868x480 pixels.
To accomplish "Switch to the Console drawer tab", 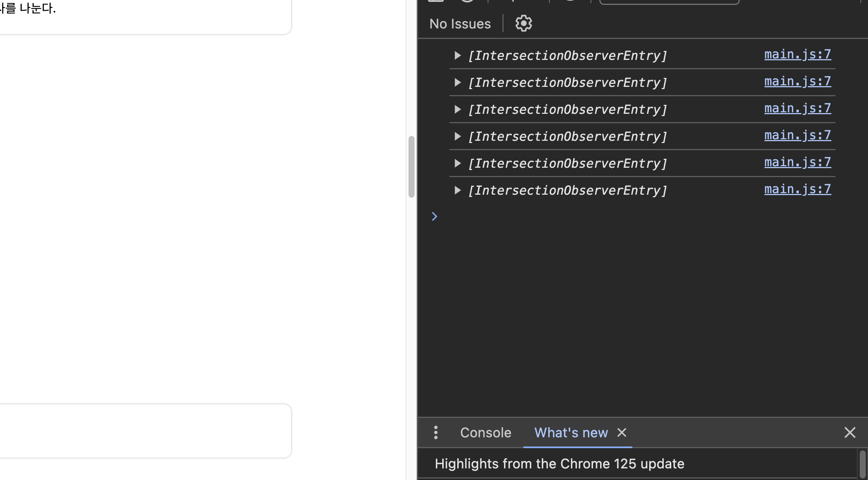I will click(485, 432).
